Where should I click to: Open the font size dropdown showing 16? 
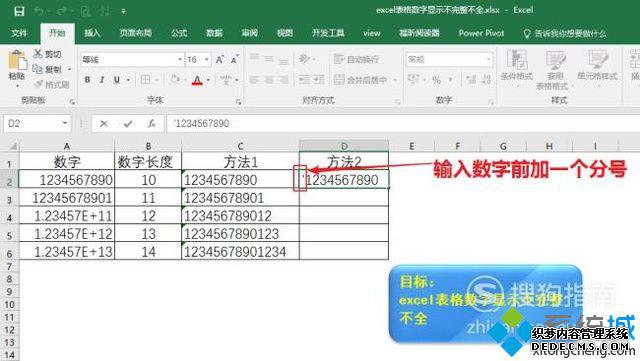(x=207, y=60)
